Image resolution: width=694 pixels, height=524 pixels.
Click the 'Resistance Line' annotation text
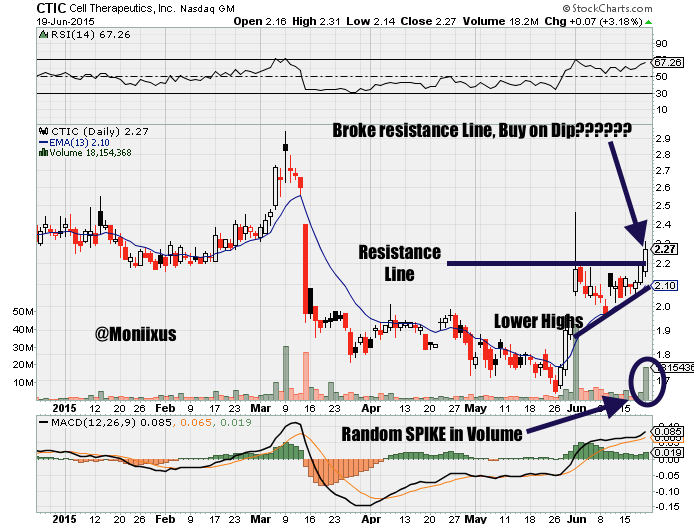pos(399,263)
